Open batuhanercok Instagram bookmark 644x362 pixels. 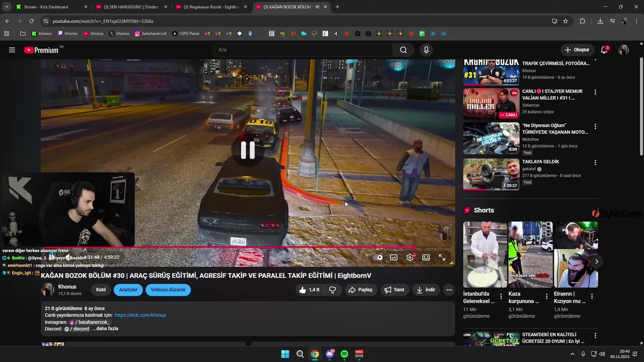pyautogui.click(x=150, y=34)
